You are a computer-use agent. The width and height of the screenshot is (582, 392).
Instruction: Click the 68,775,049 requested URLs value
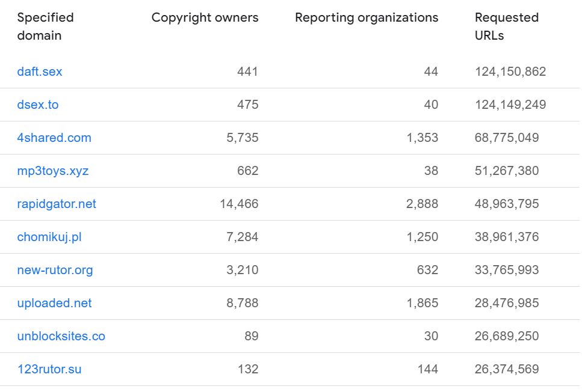point(507,138)
